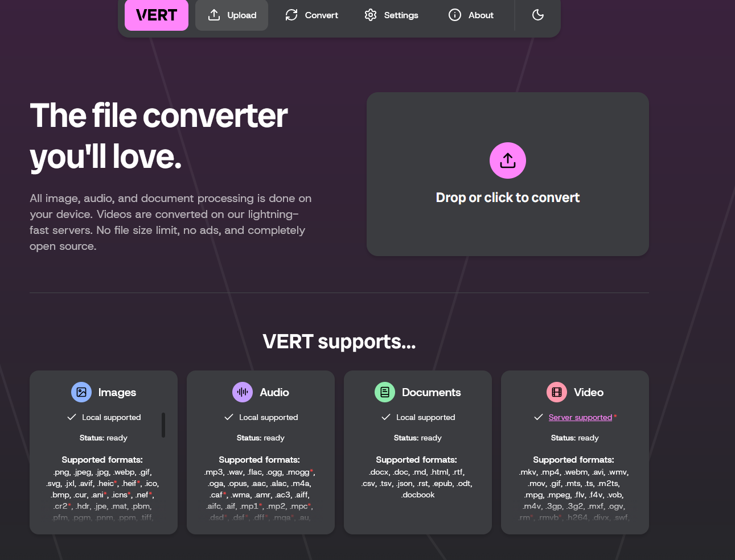Click the gear icon in navbar
The height and width of the screenshot is (560, 735).
click(371, 15)
